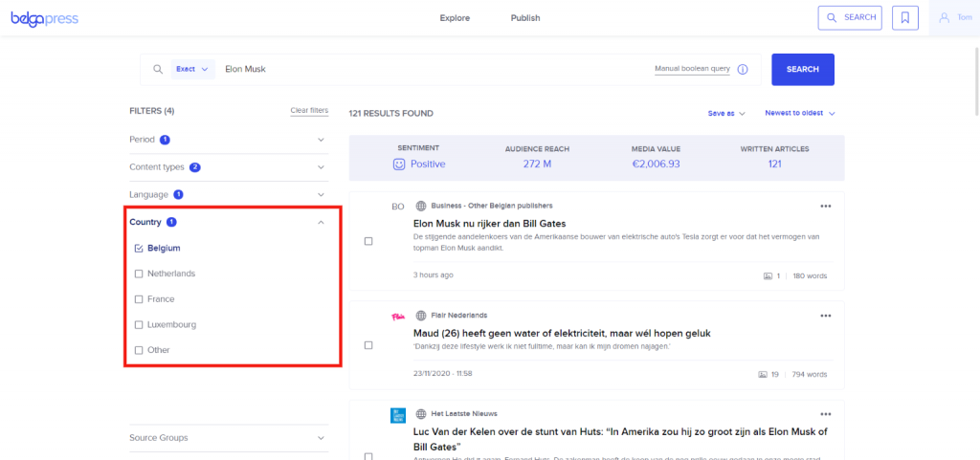
Task: Click the image count icon next to 180 words
Action: (x=768, y=275)
